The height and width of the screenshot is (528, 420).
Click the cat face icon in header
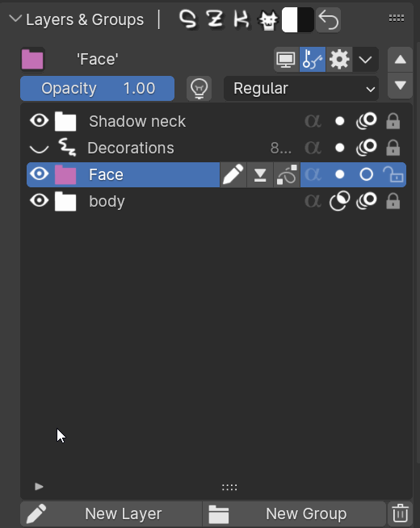tap(268, 20)
